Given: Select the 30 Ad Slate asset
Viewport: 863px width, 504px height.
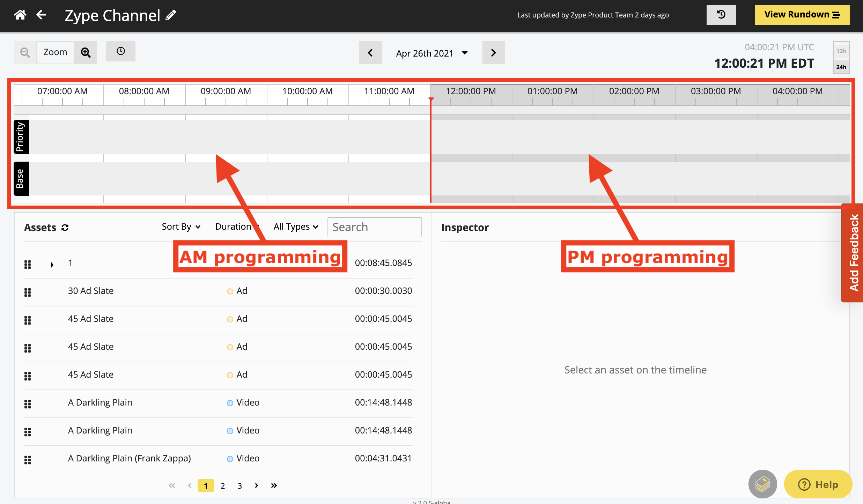Looking at the screenshot, I should click(91, 291).
